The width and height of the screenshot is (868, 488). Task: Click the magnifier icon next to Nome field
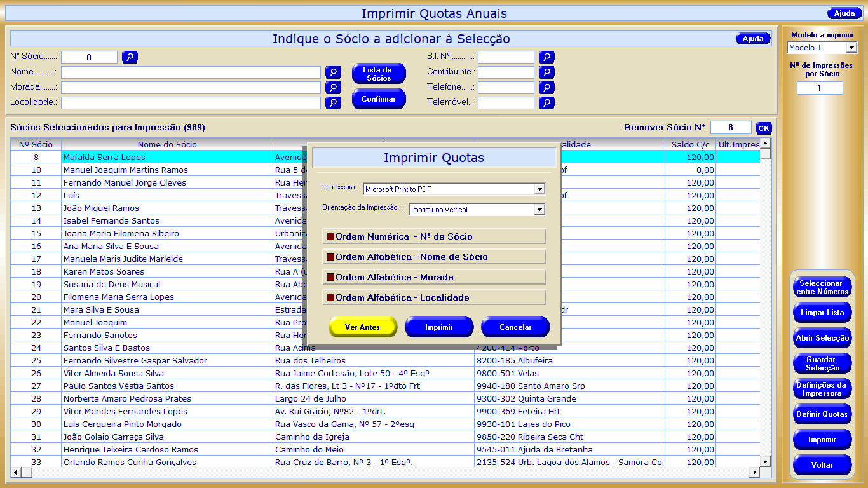pyautogui.click(x=333, y=72)
